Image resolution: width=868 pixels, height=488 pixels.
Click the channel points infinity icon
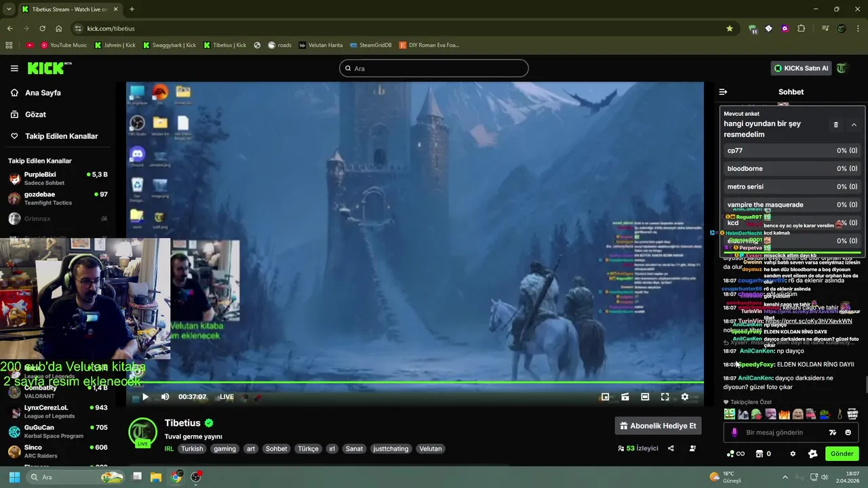tap(735, 453)
